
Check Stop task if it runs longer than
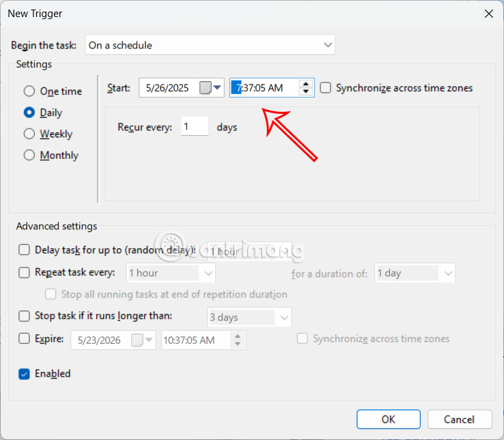pos(24,316)
